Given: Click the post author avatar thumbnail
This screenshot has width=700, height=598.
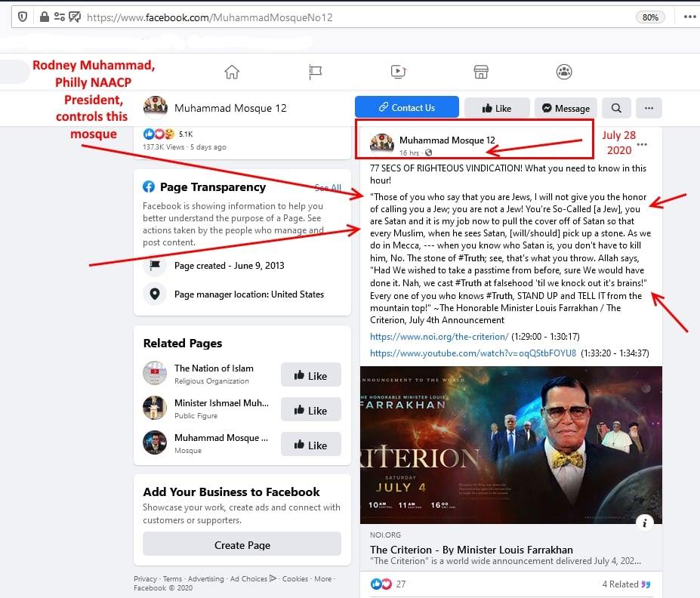Looking at the screenshot, I should 381,144.
